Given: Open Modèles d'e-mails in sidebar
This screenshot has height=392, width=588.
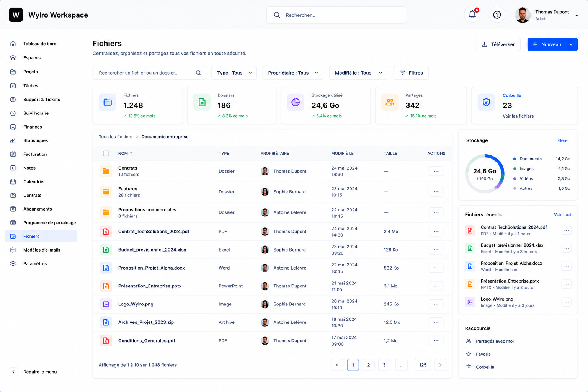Looking at the screenshot, I should 41,250.
